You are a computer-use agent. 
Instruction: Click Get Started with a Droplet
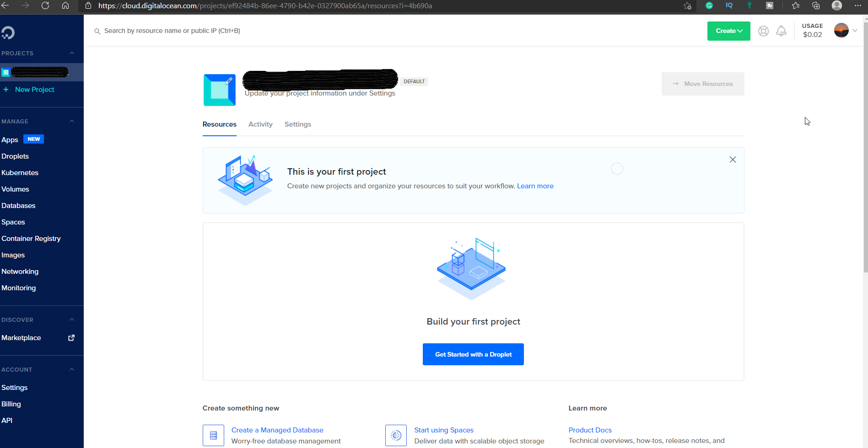pyautogui.click(x=473, y=354)
